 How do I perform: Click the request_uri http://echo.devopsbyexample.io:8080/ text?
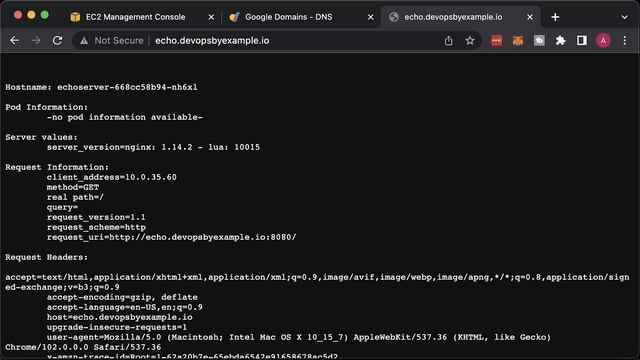pos(171,237)
